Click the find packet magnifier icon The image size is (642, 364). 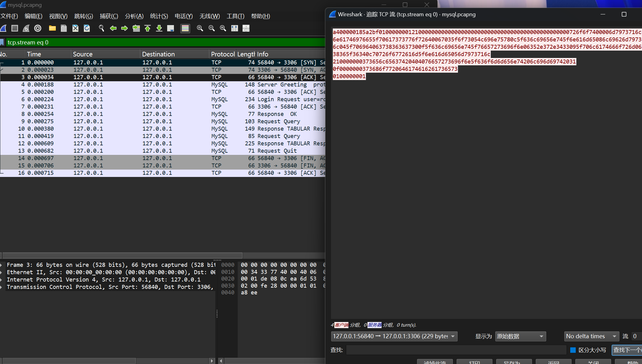[101, 28]
